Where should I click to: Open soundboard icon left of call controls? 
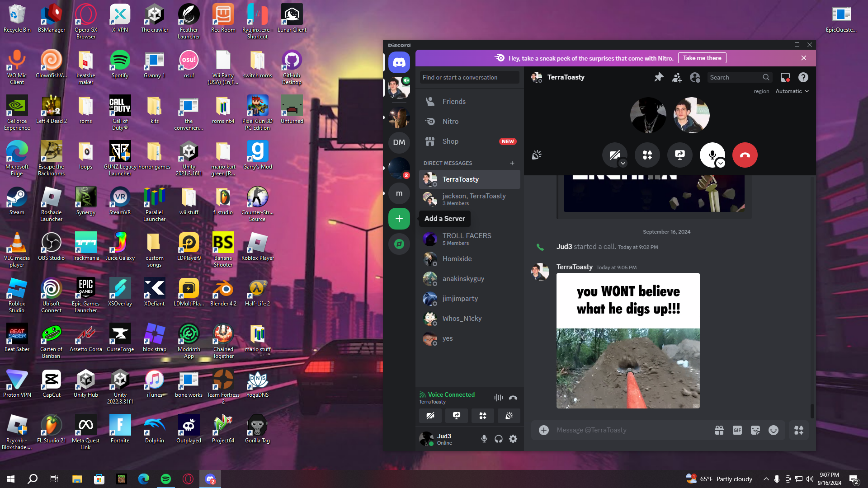point(537,155)
